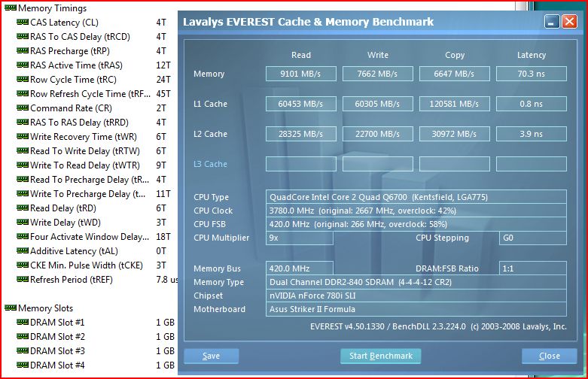588x379 pixels.
Task: Select the L2 Cache Latency value 3.9 ns
Action: click(532, 134)
